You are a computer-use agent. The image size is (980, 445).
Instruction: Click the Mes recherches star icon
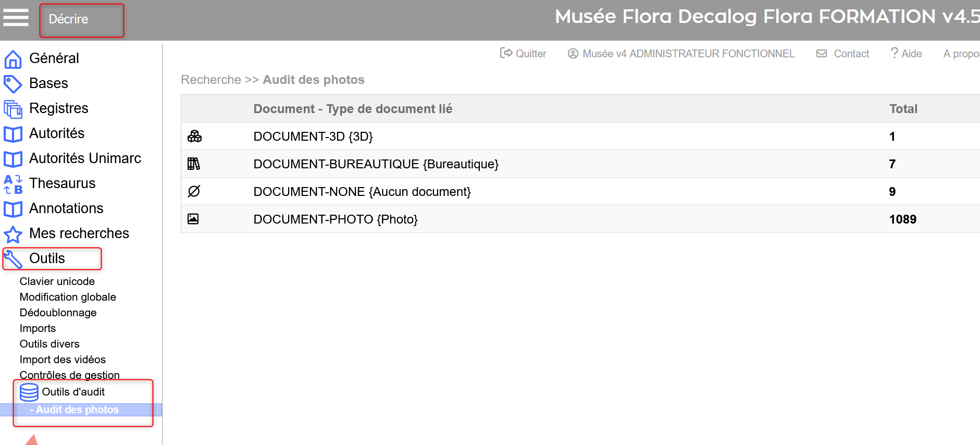tap(13, 234)
